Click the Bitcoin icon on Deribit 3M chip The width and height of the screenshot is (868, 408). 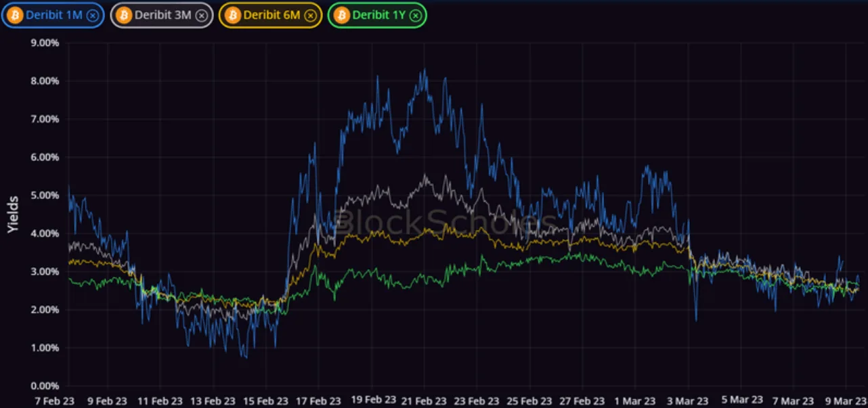125,15
